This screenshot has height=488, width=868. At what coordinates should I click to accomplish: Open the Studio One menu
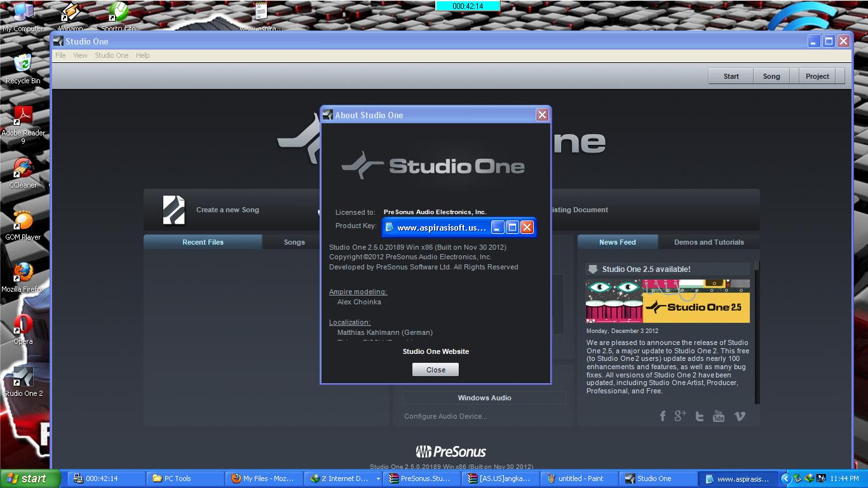(112, 55)
